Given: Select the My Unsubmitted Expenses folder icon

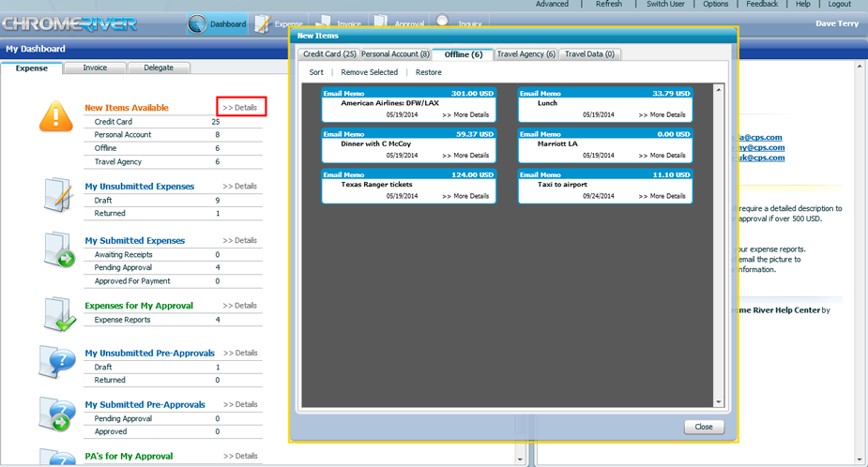Looking at the screenshot, I should tap(59, 195).
